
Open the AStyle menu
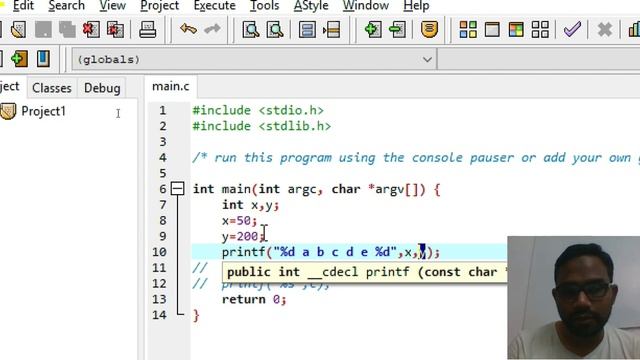point(311,6)
